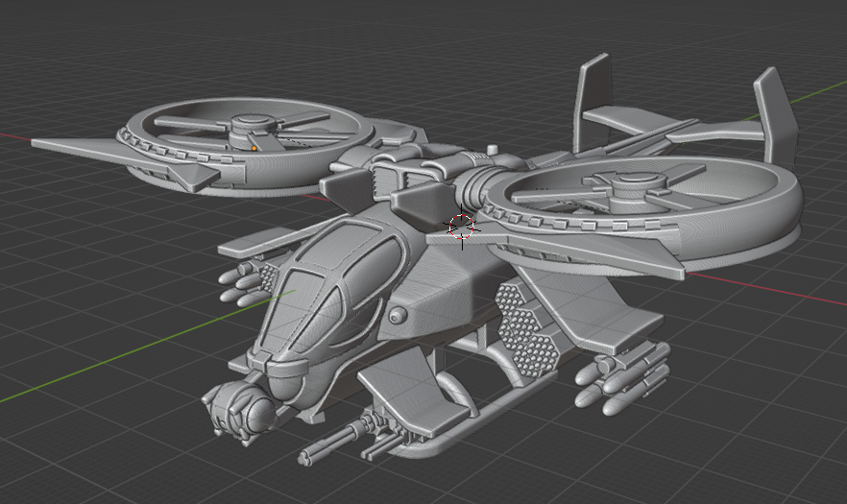This screenshot has height=504, width=847.
Task: Select the orange origin point on left rotor
Action: point(254,148)
